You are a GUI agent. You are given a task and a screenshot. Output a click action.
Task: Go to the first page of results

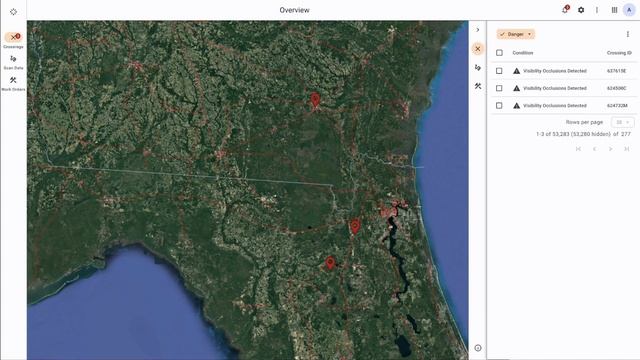pos(578,149)
